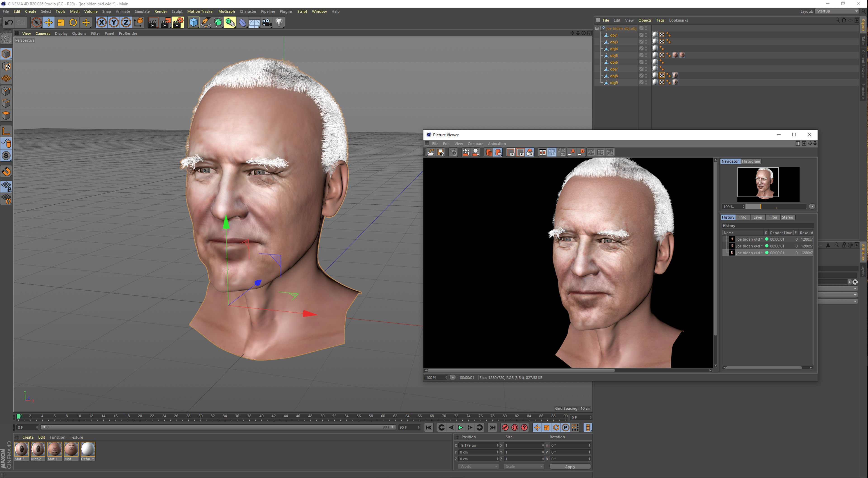Toggle Position keyframe recording in timeline bar
The image size is (868, 478).
click(537, 427)
